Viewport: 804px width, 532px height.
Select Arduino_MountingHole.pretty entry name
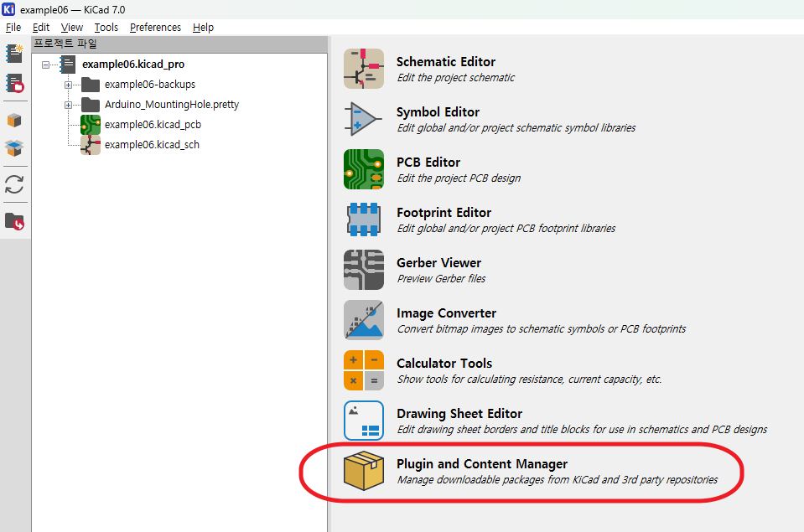[x=172, y=104]
